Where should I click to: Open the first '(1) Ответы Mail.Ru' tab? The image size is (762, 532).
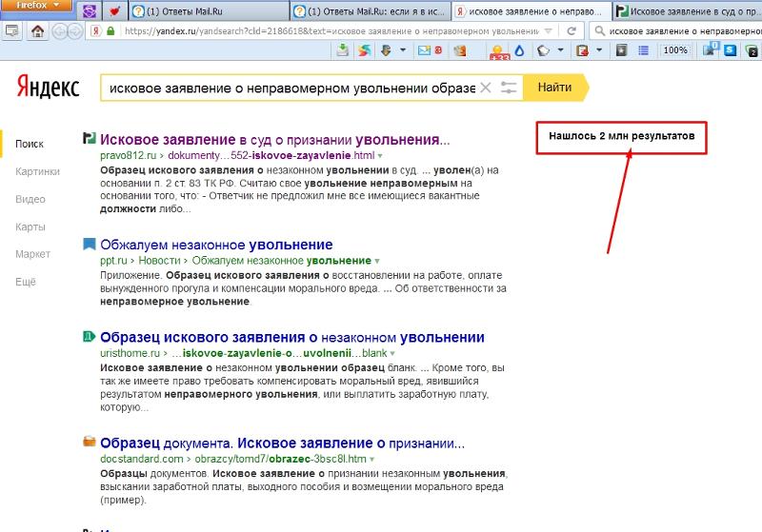point(209,11)
